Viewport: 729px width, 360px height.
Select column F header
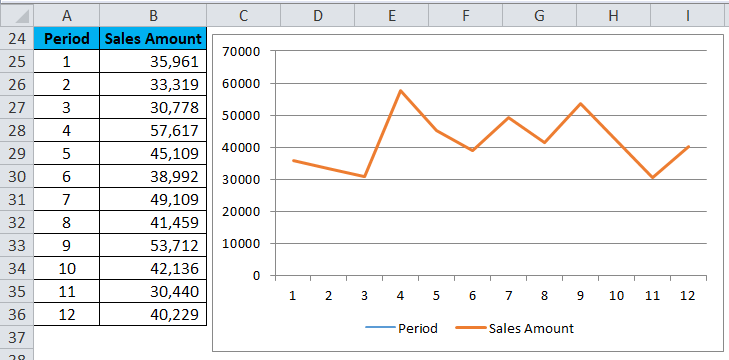coord(465,16)
